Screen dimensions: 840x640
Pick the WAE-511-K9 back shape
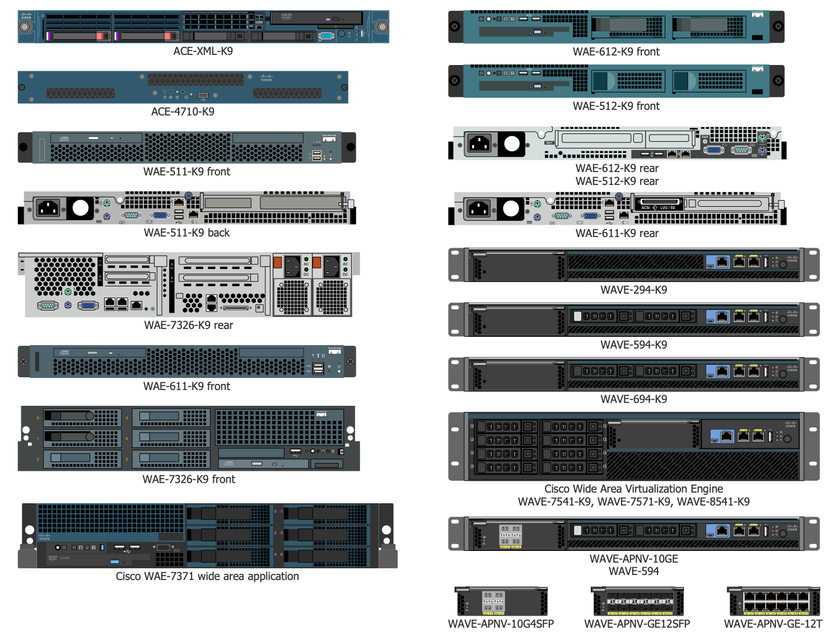(x=187, y=208)
